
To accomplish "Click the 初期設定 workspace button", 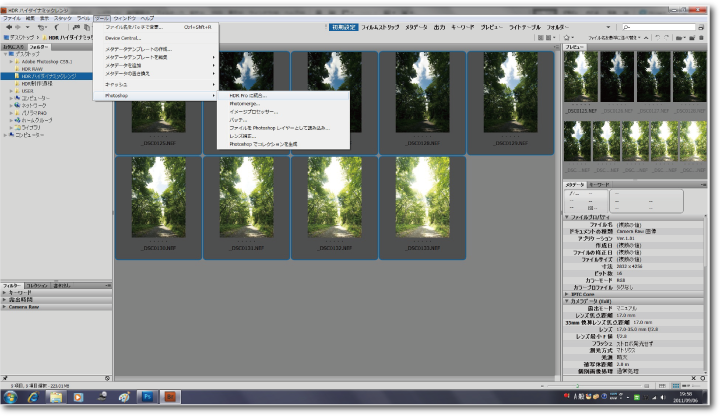I will pos(342,27).
